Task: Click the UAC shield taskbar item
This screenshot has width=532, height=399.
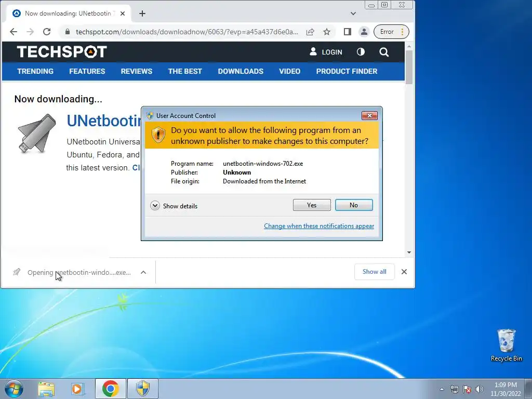Action: coord(143,389)
